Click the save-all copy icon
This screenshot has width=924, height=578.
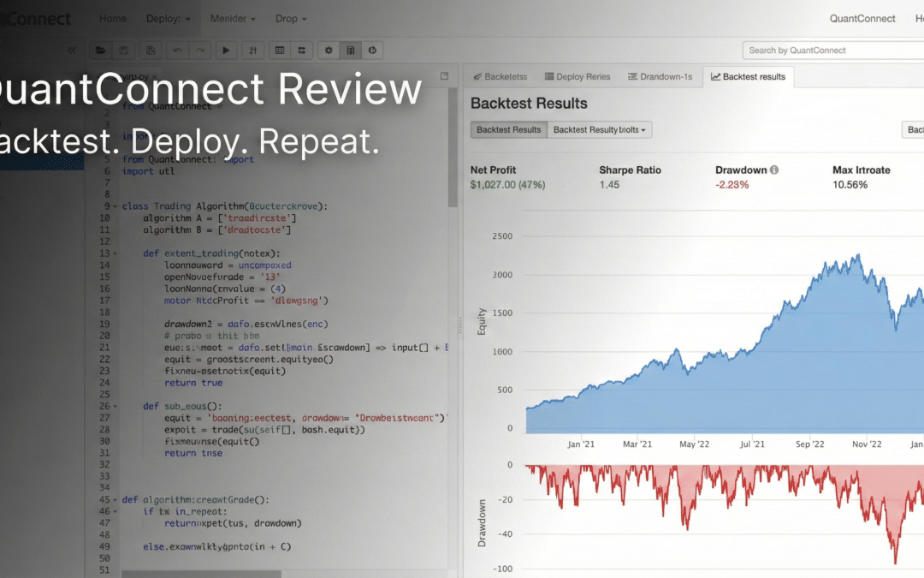click(151, 51)
